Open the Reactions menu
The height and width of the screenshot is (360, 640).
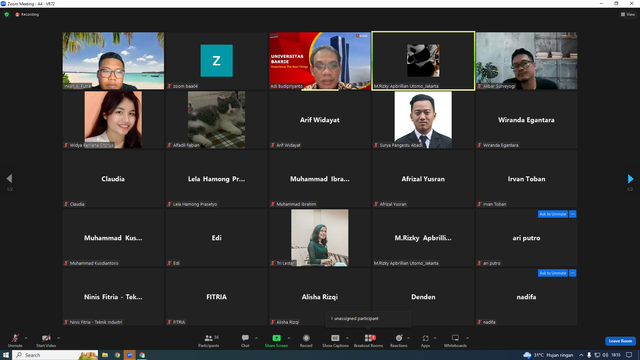(x=398, y=340)
